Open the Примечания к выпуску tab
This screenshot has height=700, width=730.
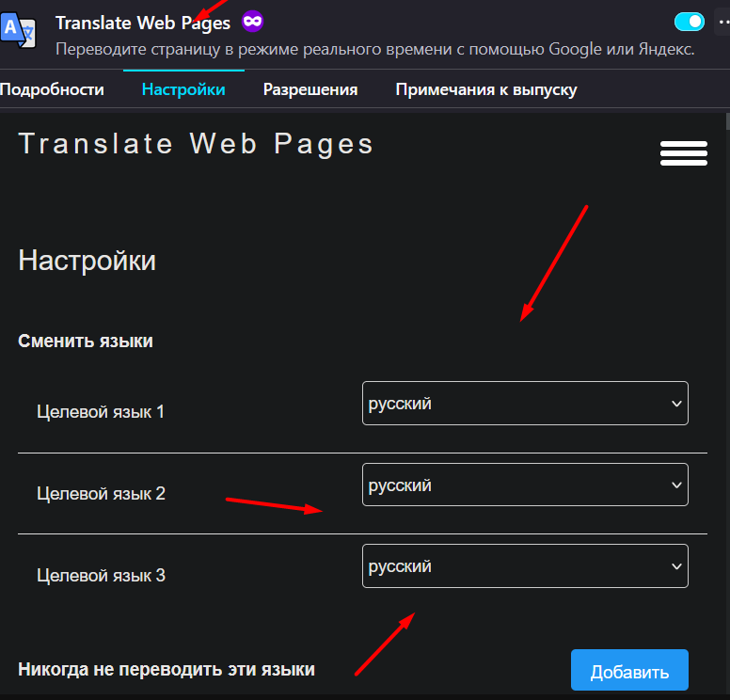click(x=486, y=89)
